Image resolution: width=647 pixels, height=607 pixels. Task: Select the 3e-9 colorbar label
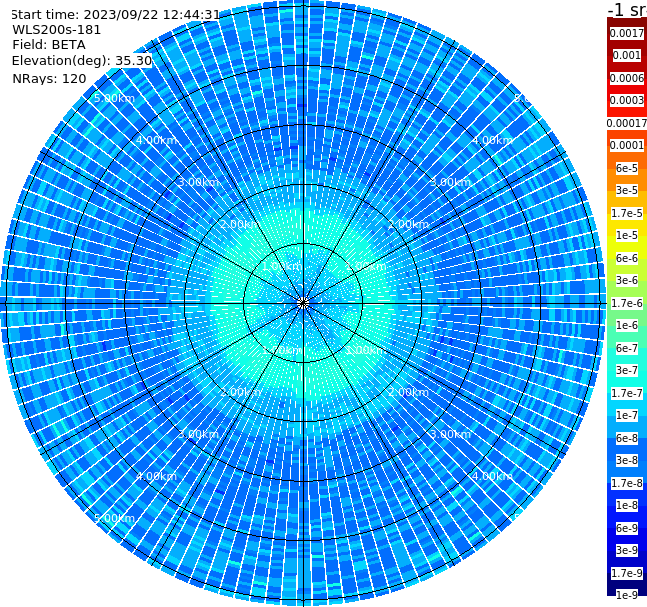click(627, 550)
